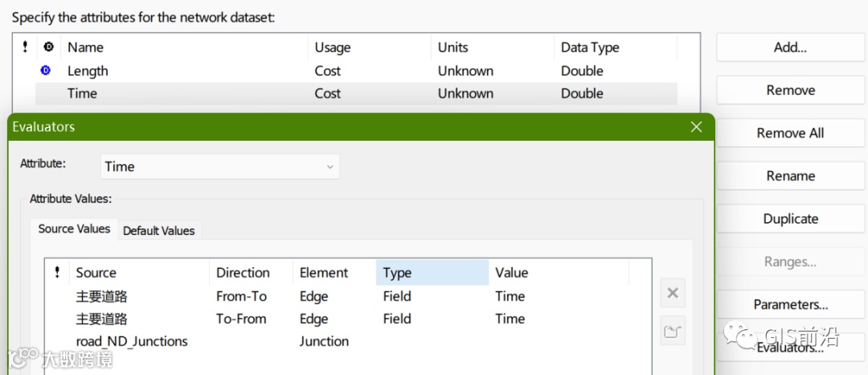The image size is (868, 375).
Task: Select the Source Values tab
Action: click(74, 229)
